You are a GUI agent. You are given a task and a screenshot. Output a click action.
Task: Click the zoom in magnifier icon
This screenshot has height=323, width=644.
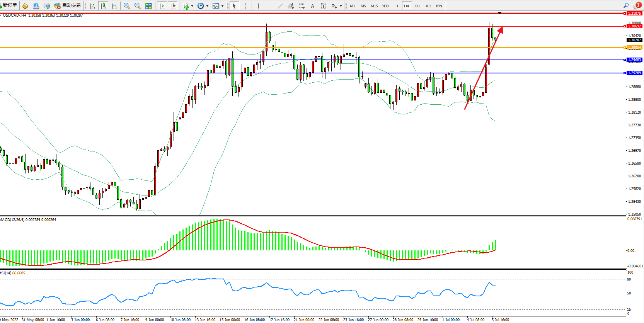pos(126,6)
